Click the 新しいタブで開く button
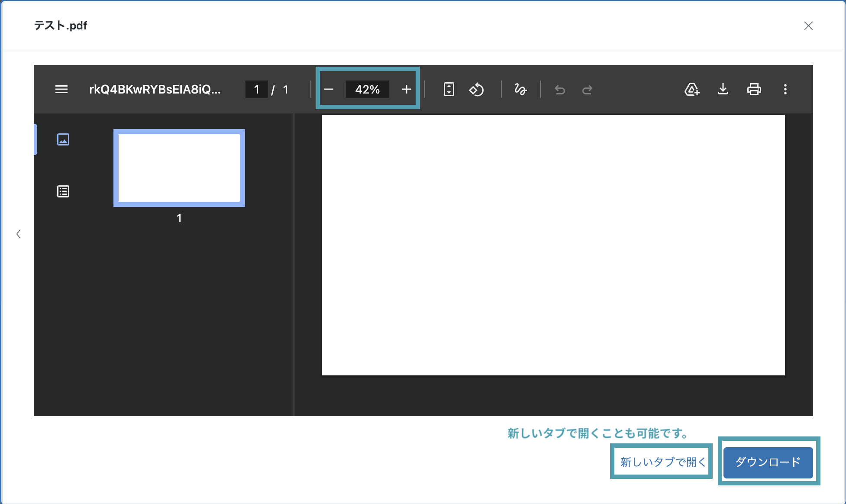This screenshot has height=504, width=846. 662,462
